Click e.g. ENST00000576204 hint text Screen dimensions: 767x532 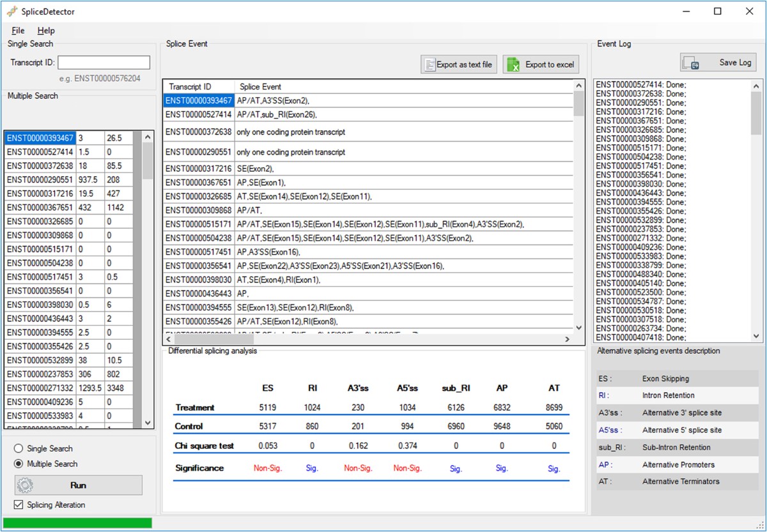tap(100, 79)
